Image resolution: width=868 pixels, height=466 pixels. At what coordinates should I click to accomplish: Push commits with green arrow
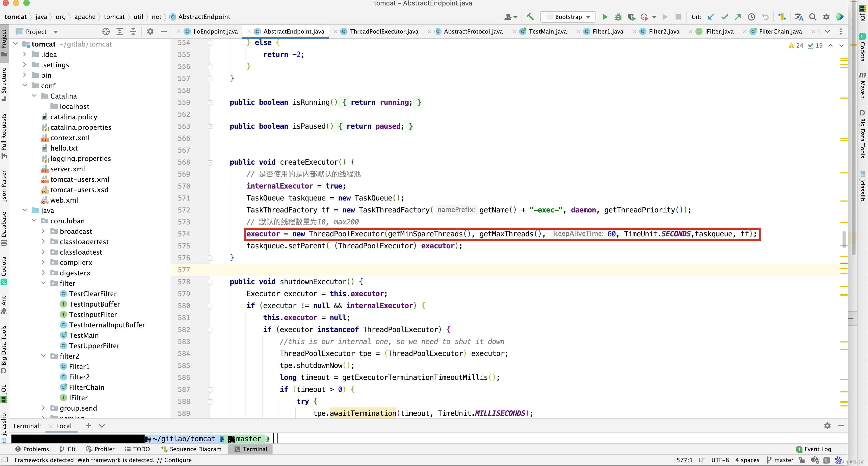click(x=738, y=17)
